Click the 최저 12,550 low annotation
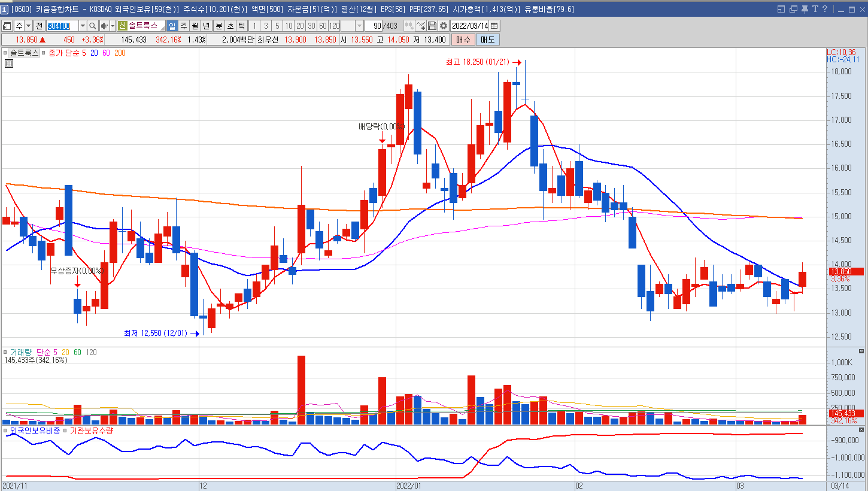Image resolution: width=868 pixels, height=491 pixels. 156,333
